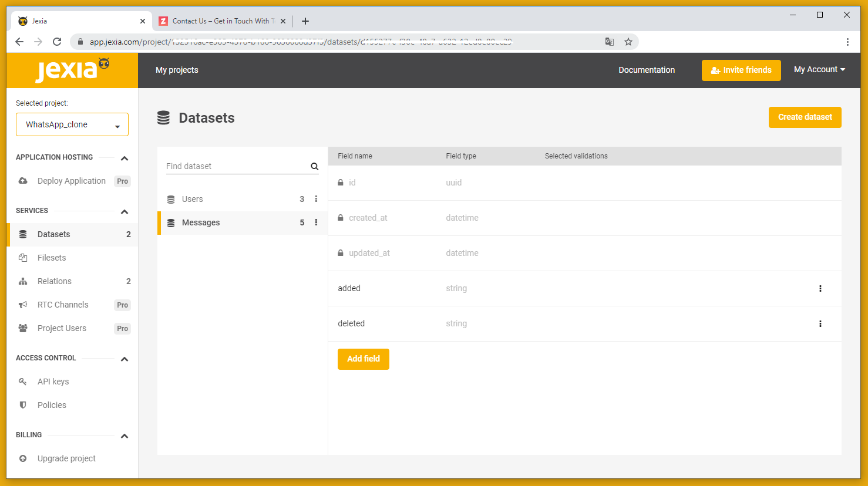The image size is (868, 486).
Task: Collapse the Billing section
Action: 125,436
